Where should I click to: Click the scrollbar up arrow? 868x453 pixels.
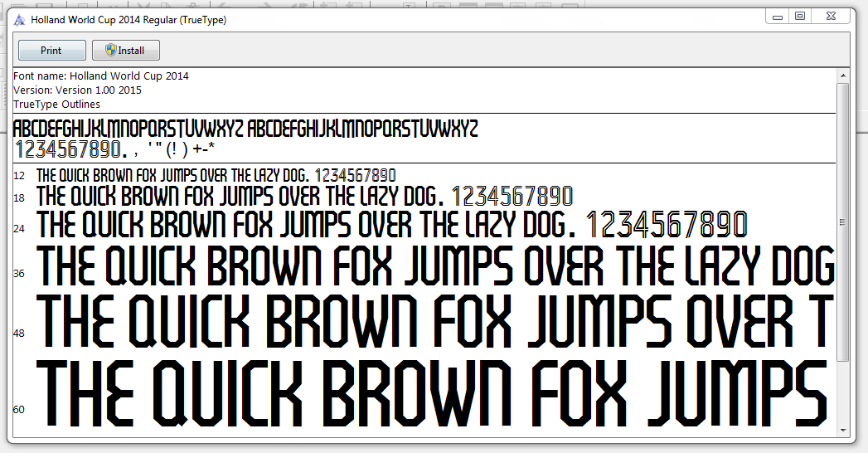[842, 75]
